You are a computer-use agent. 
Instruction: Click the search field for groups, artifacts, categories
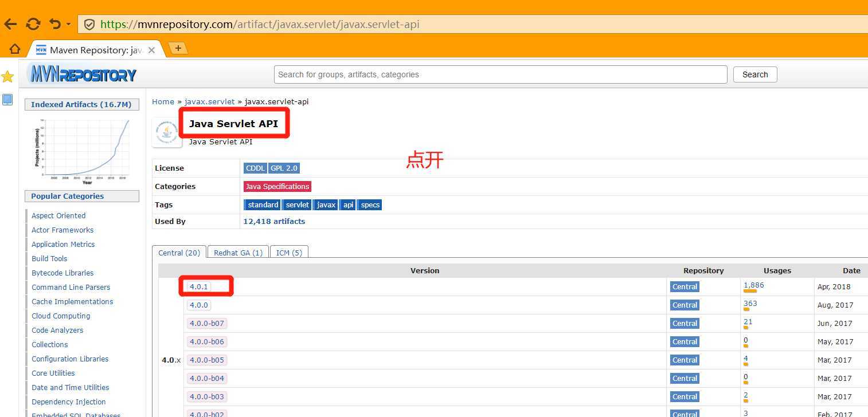click(x=501, y=74)
